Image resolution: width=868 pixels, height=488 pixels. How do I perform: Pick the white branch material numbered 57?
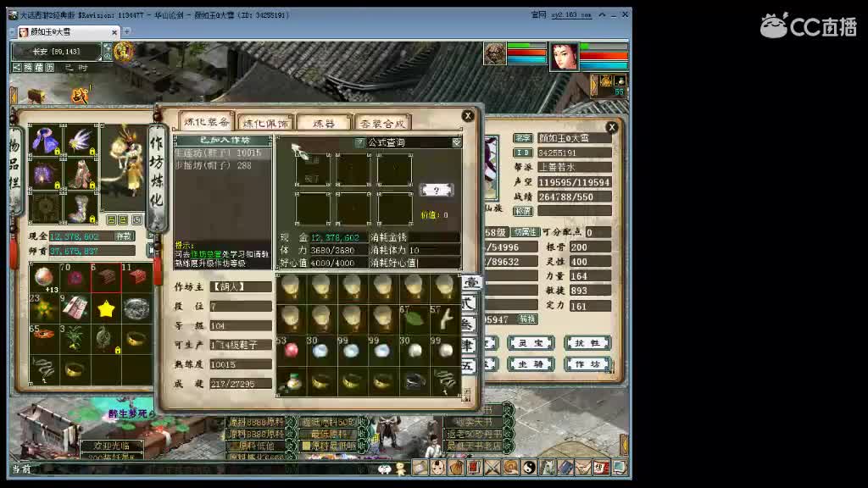click(x=445, y=319)
